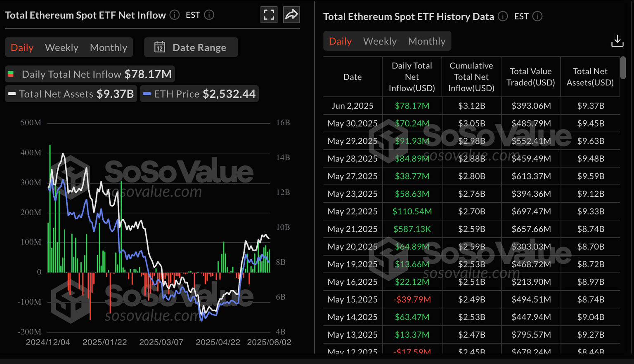Click info icon after table's EST label
The image size is (634, 364).
(537, 16)
